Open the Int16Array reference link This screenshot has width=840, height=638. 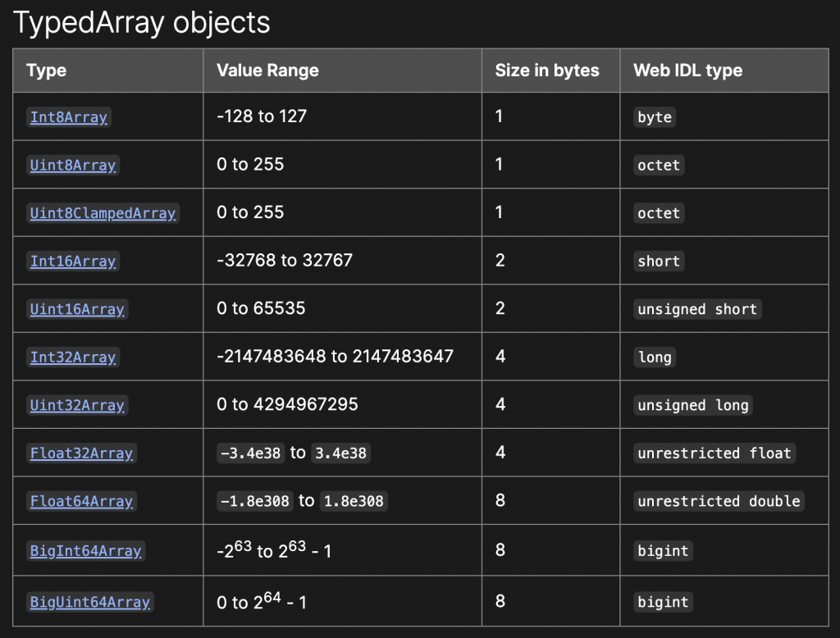click(73, 262)
